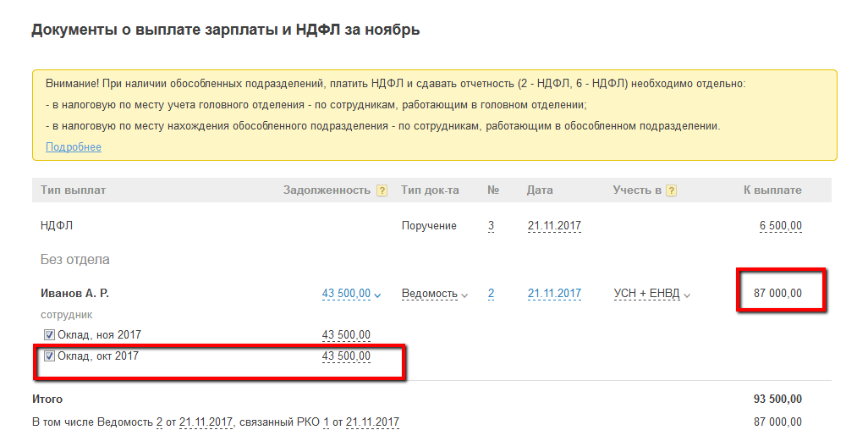
Task: Click the ноя 2017 salary amount 43 500,00
Action: [x=346, y=335]
